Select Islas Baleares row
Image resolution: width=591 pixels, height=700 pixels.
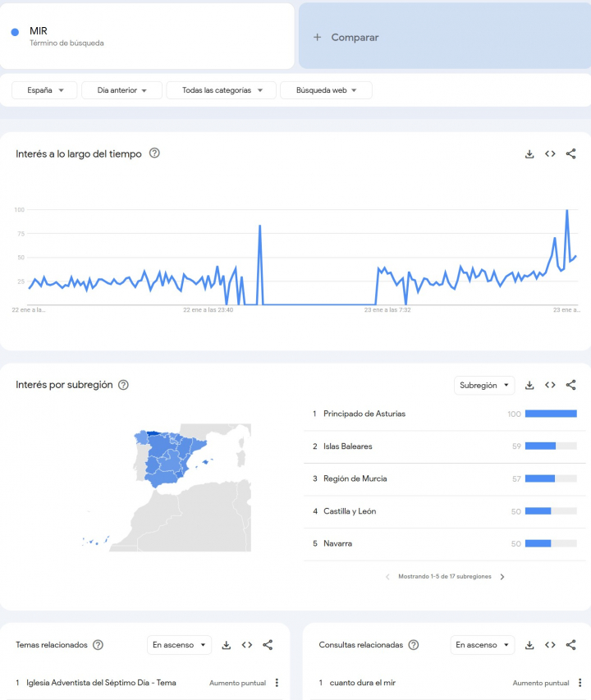pyautogui.click(x=445, y=446)
